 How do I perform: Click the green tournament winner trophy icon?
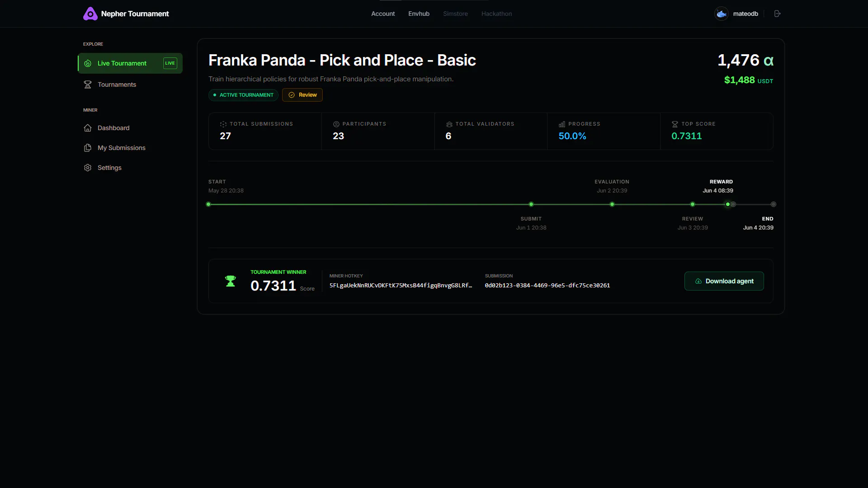231,281
